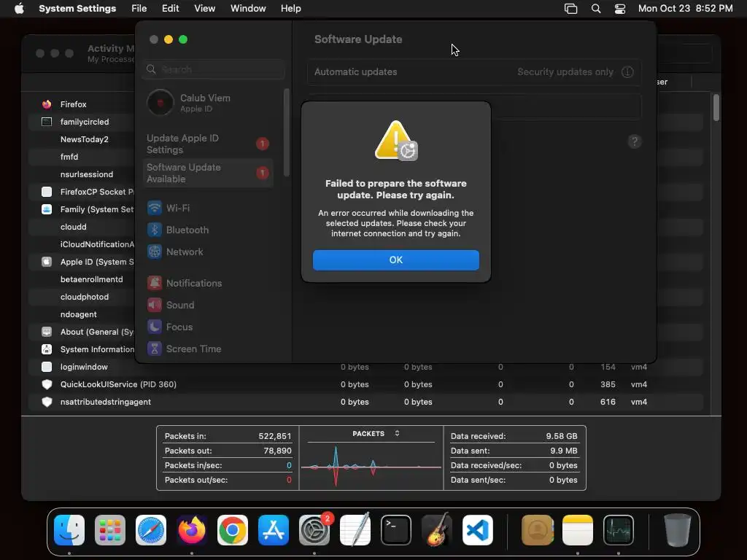Launch Safari from the Dock
Image resolution: width=747 pixels, height=560 pixels.
pos(151,530)
